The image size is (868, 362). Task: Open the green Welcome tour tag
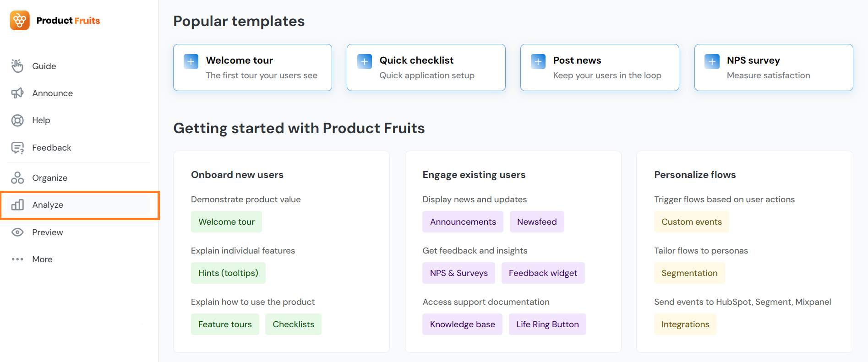click(226, 222)
